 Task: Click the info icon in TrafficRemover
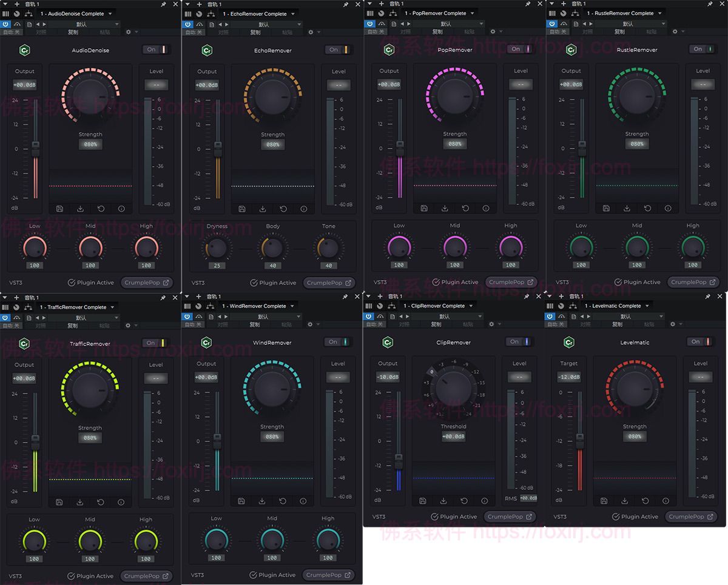tap(121, 501)
